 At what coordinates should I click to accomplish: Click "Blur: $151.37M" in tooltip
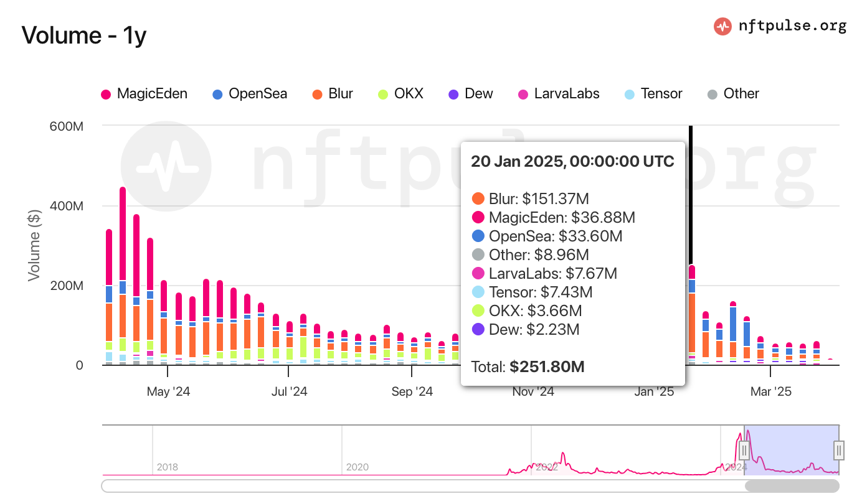point(530,199)
